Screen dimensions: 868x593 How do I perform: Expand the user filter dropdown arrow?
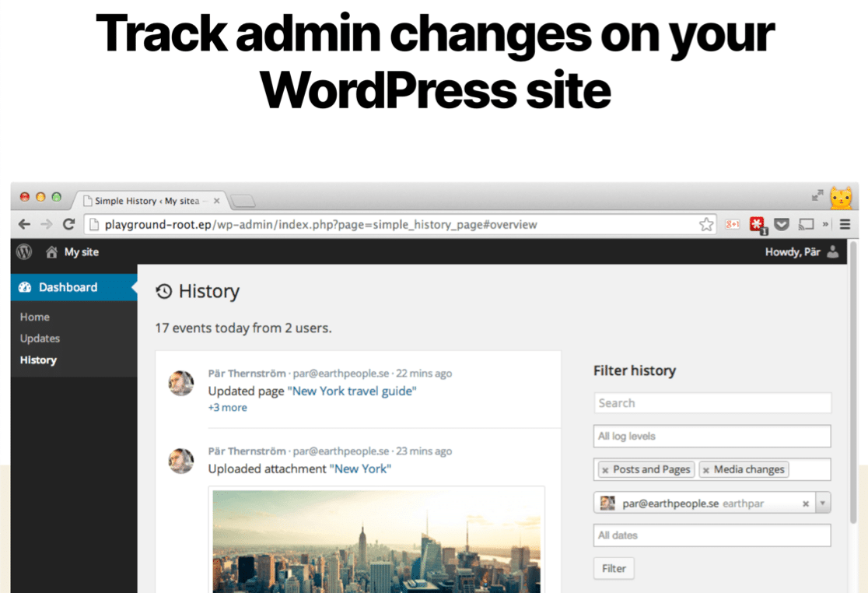[x=823, y=504]
